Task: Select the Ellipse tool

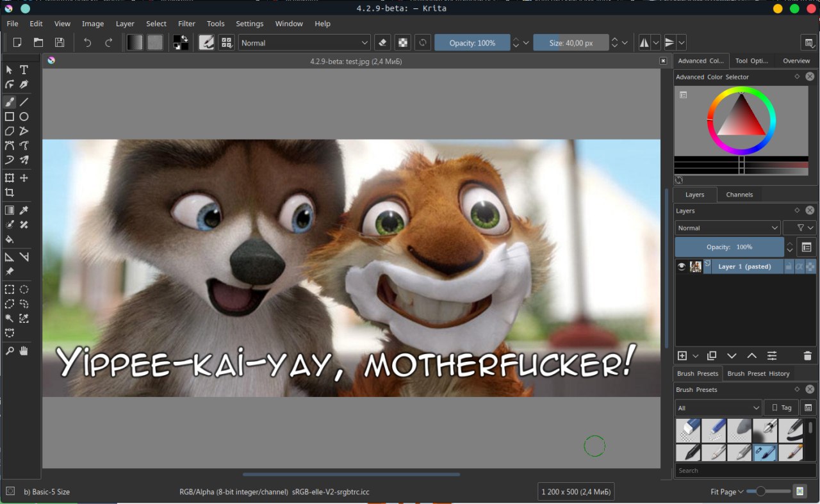Action: (24, 117)
